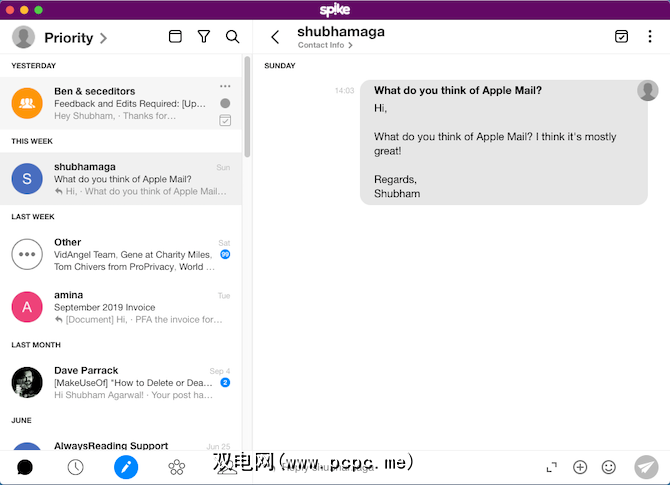The image size is (670, 485).
Task: Click the add attachment plus icon
Action: pyautogui.click(x=580, y=467)
